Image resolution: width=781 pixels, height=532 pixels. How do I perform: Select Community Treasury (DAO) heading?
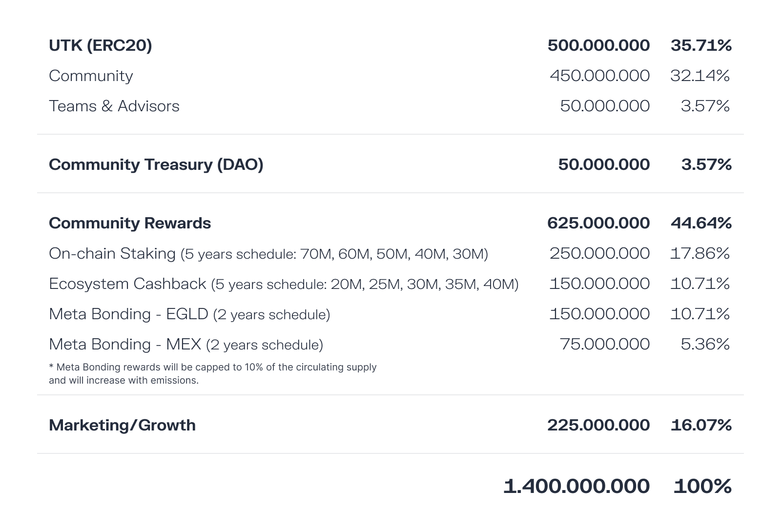tap(156, 164)
